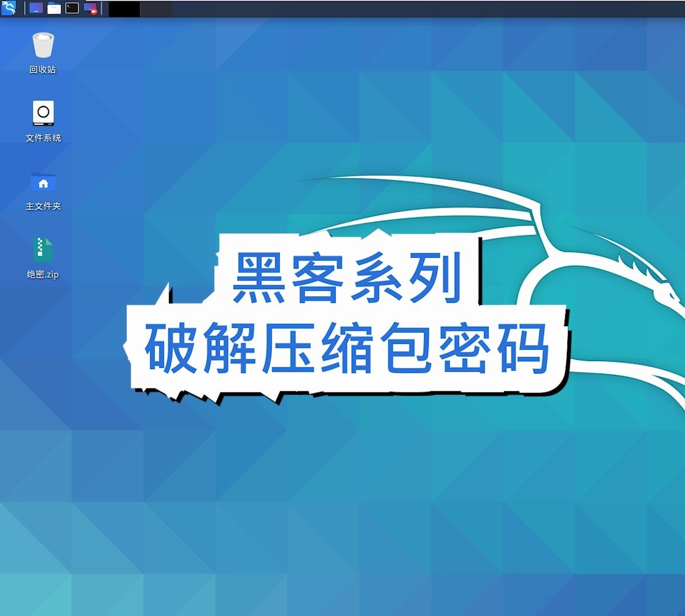The height and width of the screenshot is (616, 685).
Task: Open the file manager from the panel
Action: 54,8
